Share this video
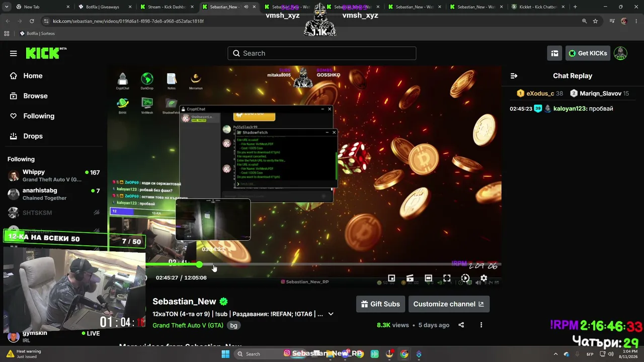The height and width of the screenshot is (362, 644). tap(461, 325)
